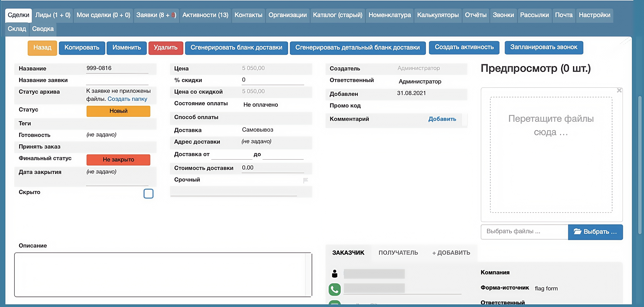Click the Изменить button
644x307 pixels.
[127, 48]
